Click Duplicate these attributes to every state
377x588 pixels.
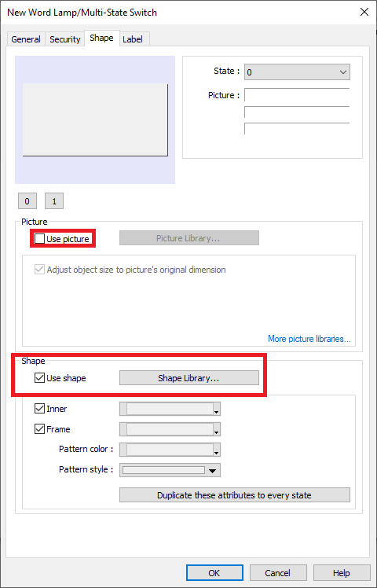point(235,495)
